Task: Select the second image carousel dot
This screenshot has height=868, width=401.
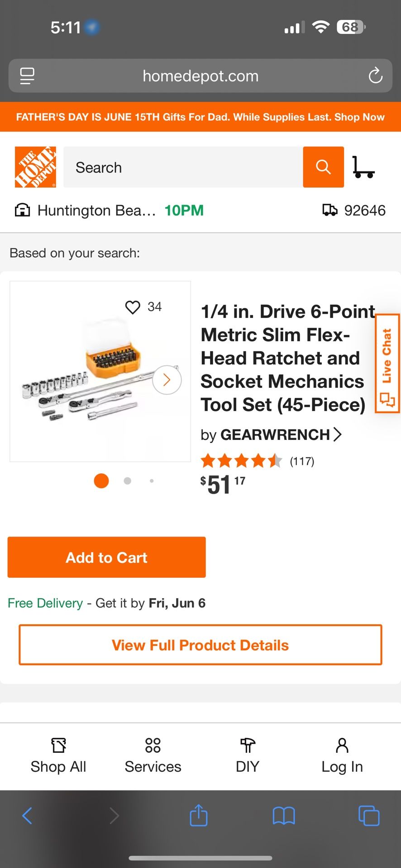Action: [128, 481]
